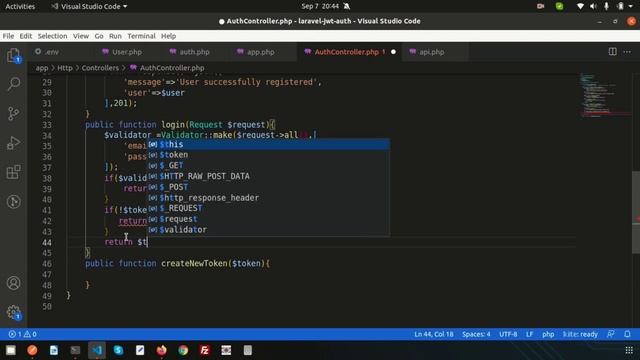
Task: Open the Help menu
Action: point(168,36)
